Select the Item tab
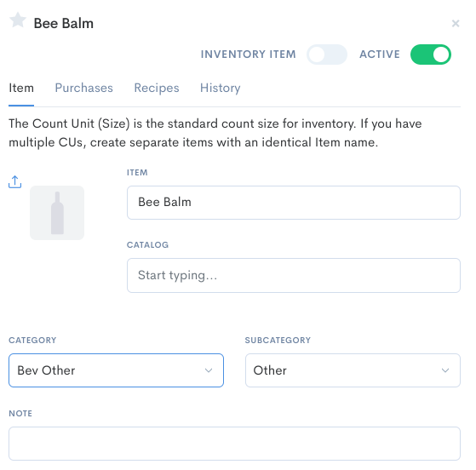This screenshot has height=470, width=476. point(21,88)
